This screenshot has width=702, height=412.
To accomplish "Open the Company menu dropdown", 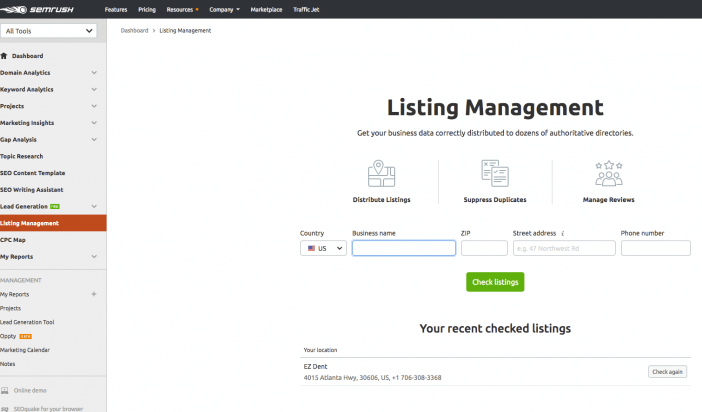I will [224, 9].
